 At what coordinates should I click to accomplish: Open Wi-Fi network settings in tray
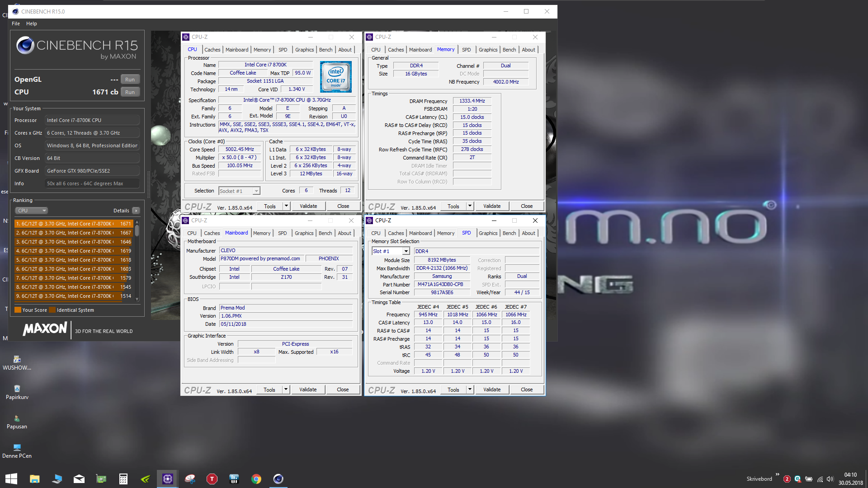820,479
